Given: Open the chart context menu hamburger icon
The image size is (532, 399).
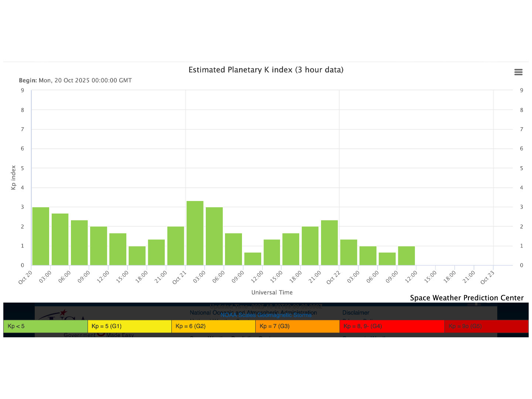Looking at the screenshot, I should [x=518, y=72].
